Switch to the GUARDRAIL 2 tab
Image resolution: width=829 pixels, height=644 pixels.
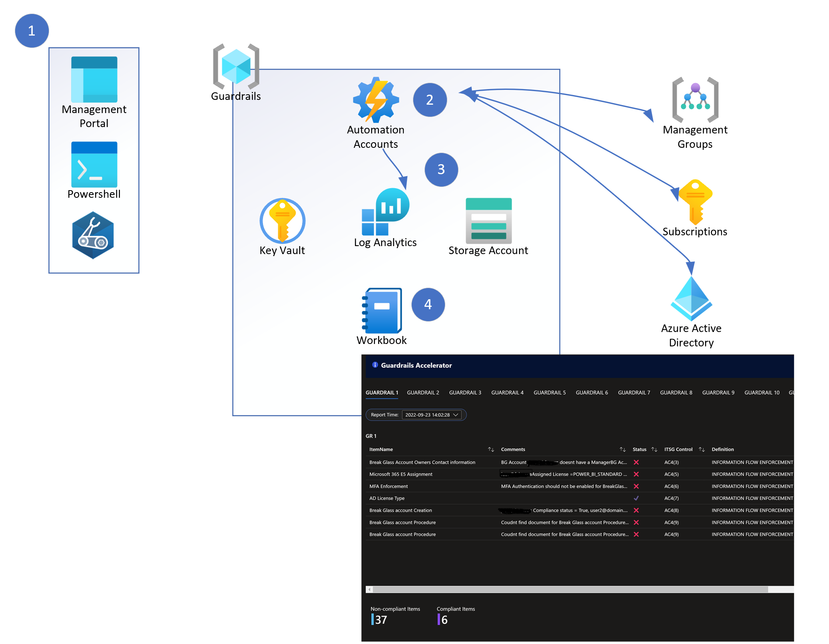pos(423,392)
